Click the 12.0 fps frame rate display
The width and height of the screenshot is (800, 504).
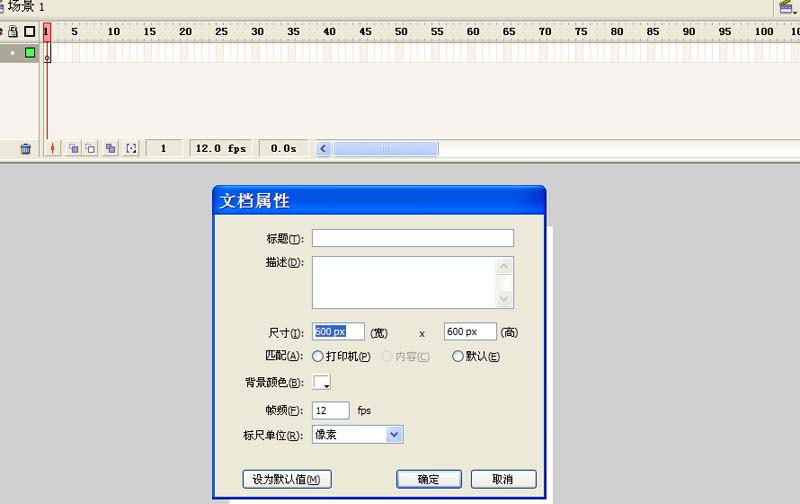(x=221, y=148)
